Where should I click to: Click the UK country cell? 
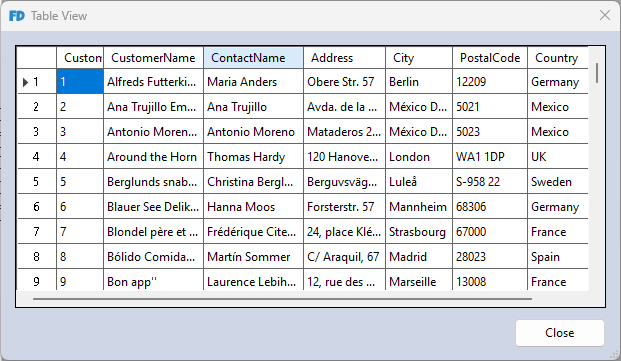[558, 157]
